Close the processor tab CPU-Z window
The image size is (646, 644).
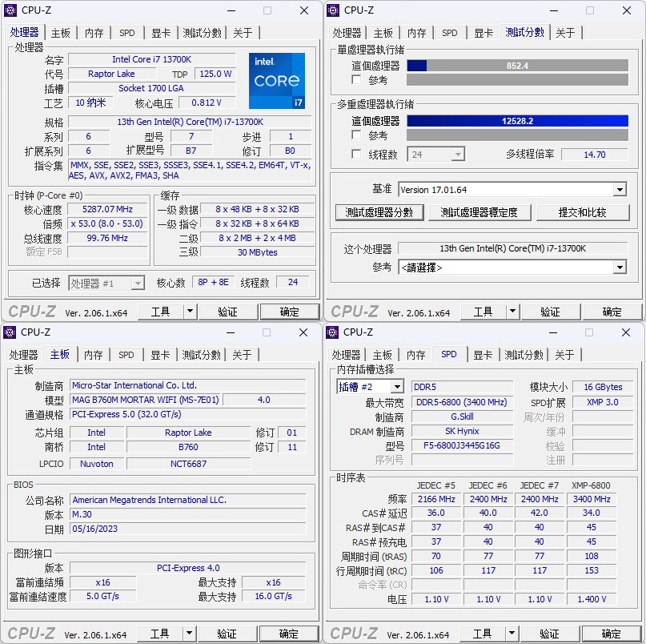click(x=304, y=10)
